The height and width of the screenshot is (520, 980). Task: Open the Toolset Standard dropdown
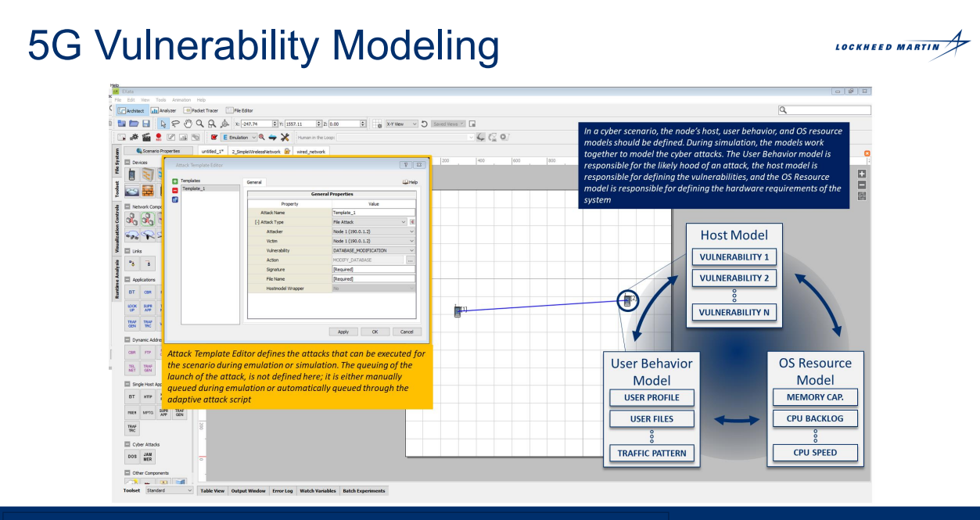click(169, 490)
